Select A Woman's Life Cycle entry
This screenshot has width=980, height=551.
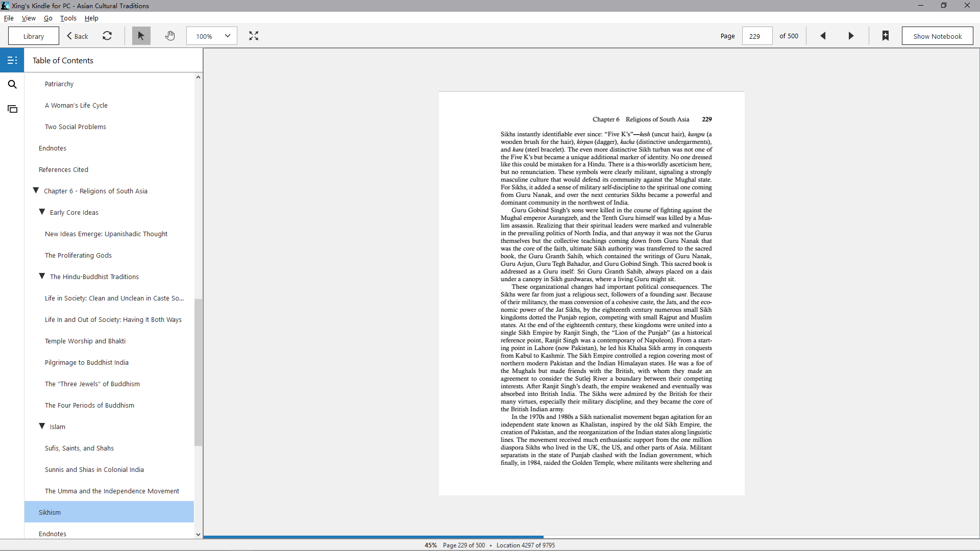point(76,105)
